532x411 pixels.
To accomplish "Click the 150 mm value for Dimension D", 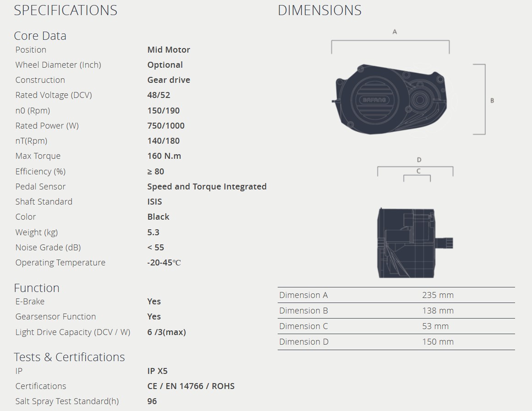I will (x=438, y=342).
